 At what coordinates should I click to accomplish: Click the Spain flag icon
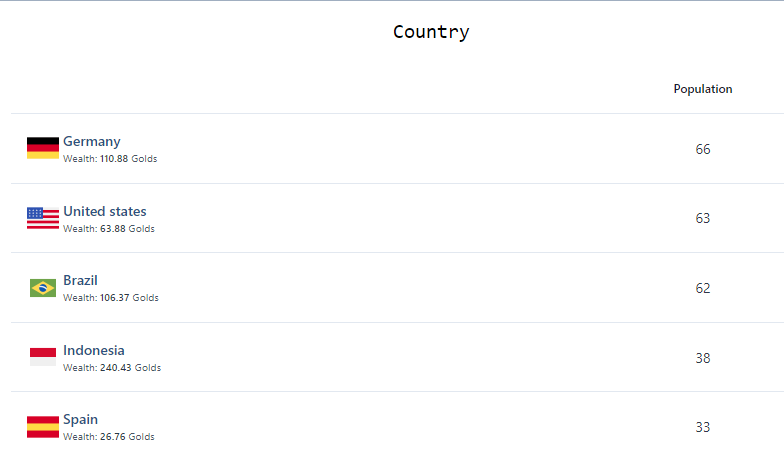pos(43,427)
